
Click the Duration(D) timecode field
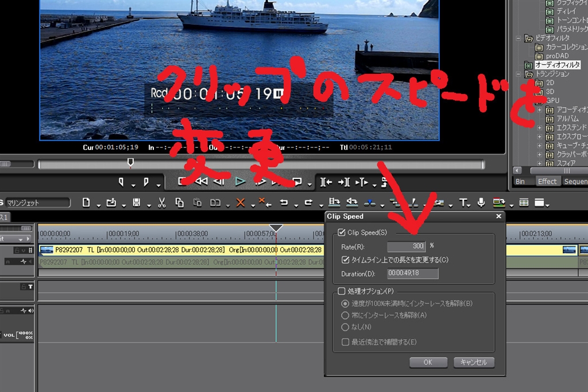pyautogui.click(x=412, y=273)
